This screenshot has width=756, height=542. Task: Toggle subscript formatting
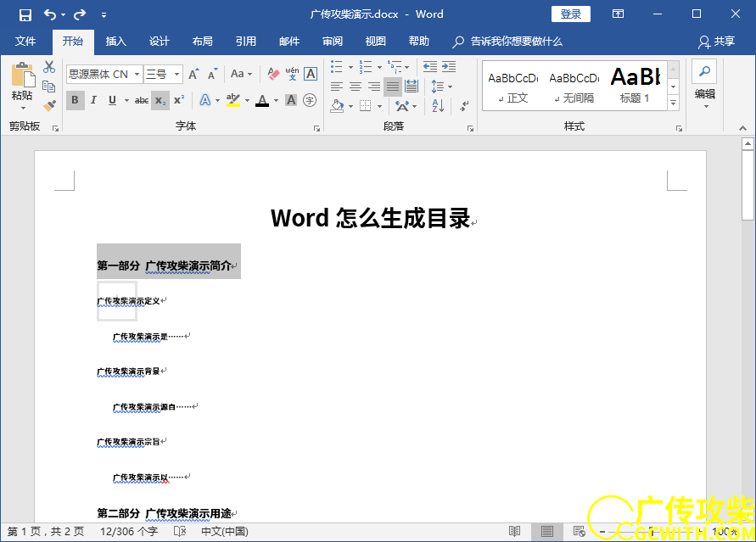pyautogui.click(x=160, y=100)
